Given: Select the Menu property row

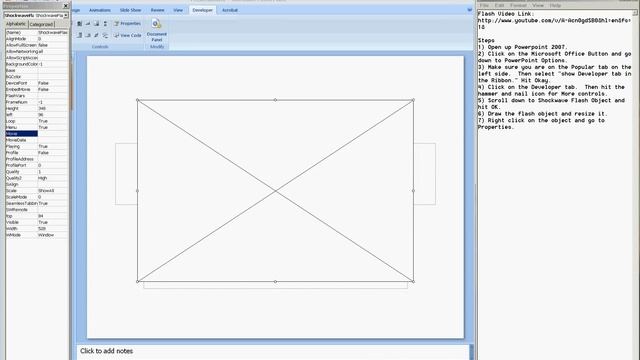Looking at the screenshot, I should coord(37,127).
